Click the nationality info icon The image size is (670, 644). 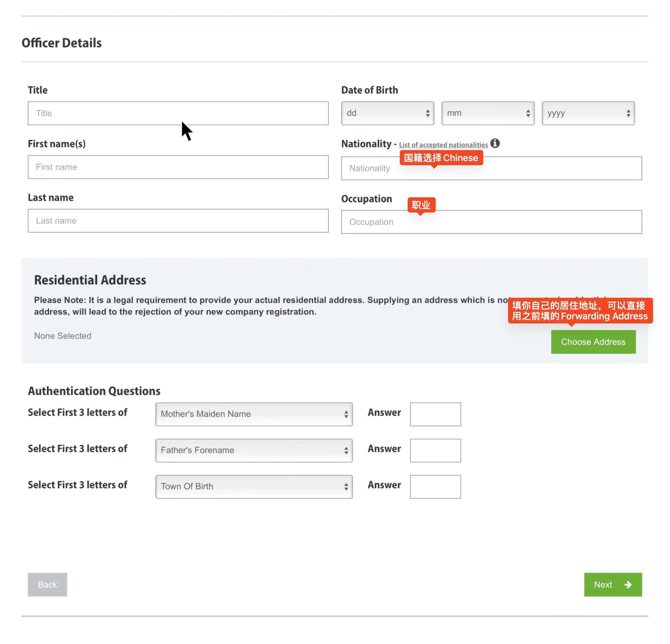point(495,143)
